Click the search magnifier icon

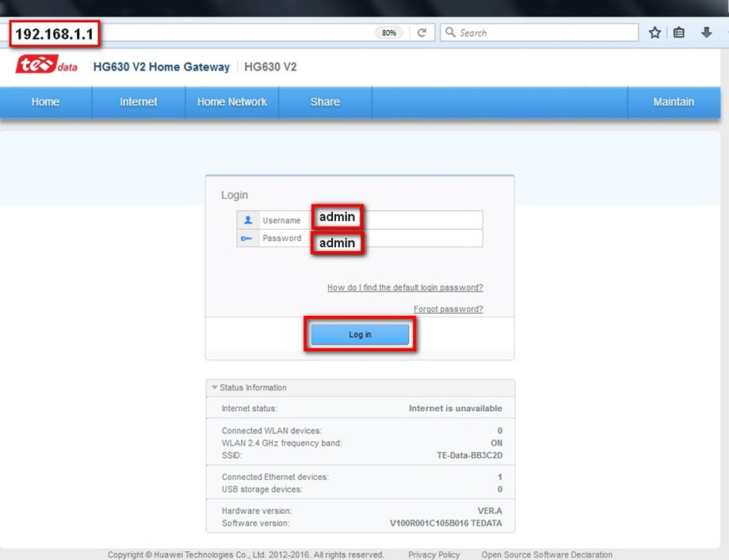(450, 32)
